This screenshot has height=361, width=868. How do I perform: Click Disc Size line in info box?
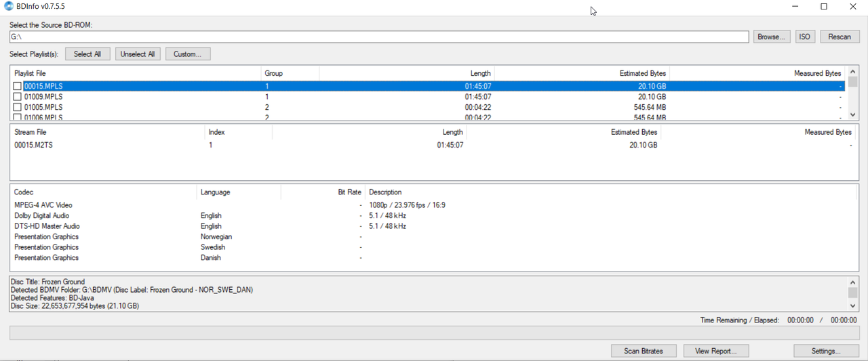75,306
